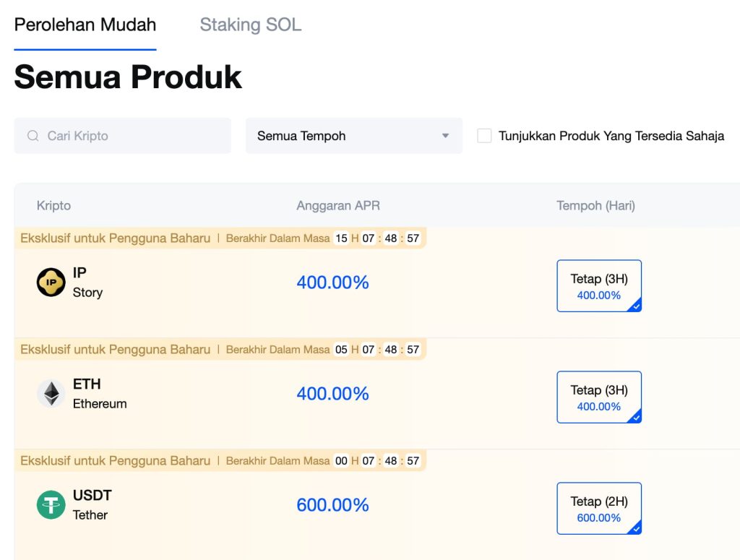
Task: Click the checkmark badge on ETH's Tetap (3H)
Action: [x=635, y=418]
